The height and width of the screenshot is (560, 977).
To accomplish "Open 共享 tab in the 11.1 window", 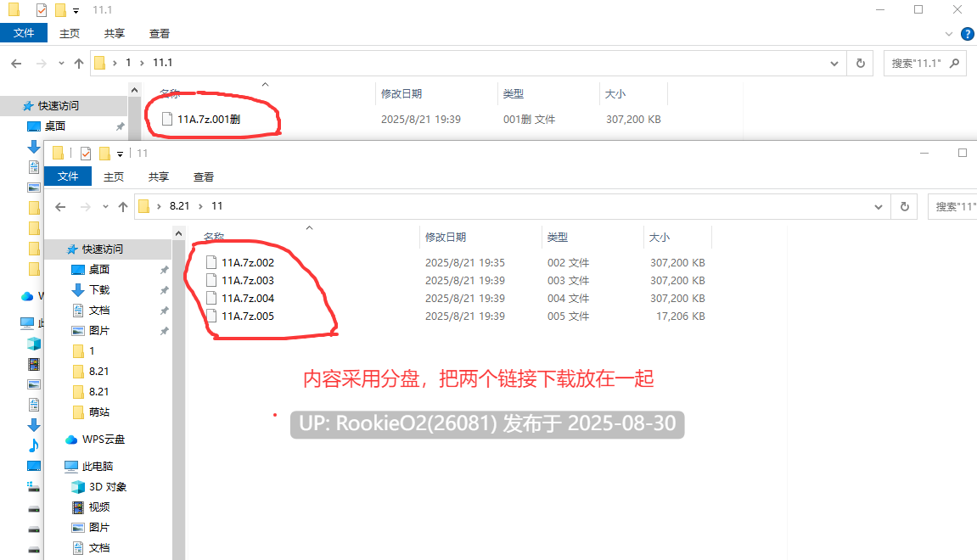I will click(114, 34).
